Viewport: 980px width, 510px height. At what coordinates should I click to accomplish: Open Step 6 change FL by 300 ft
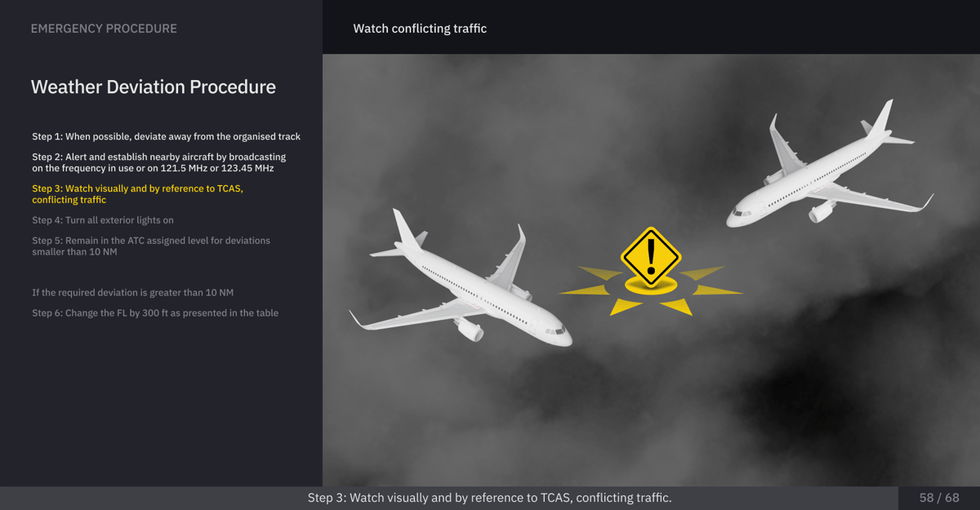pyautogui.click(x=155, y=313)
